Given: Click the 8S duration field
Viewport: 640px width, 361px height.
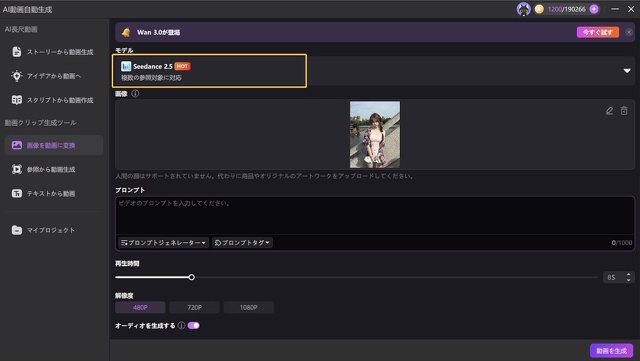Looking at the screenshot, I should [613, 277].
